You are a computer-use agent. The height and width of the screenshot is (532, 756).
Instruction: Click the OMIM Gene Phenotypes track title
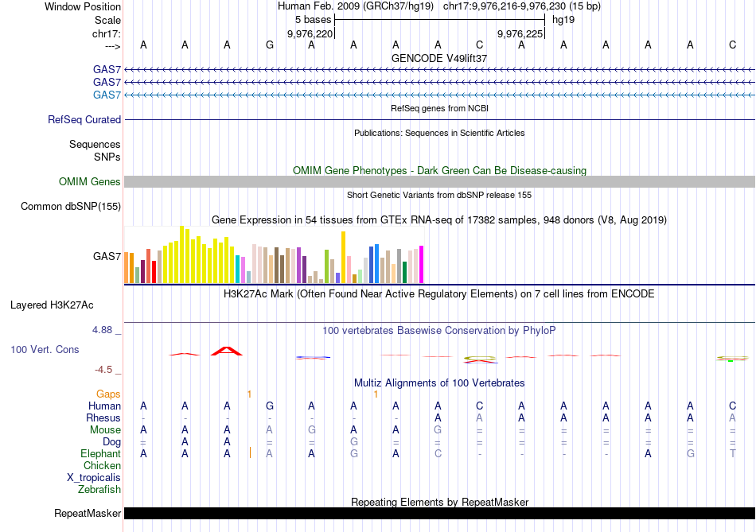439,171
